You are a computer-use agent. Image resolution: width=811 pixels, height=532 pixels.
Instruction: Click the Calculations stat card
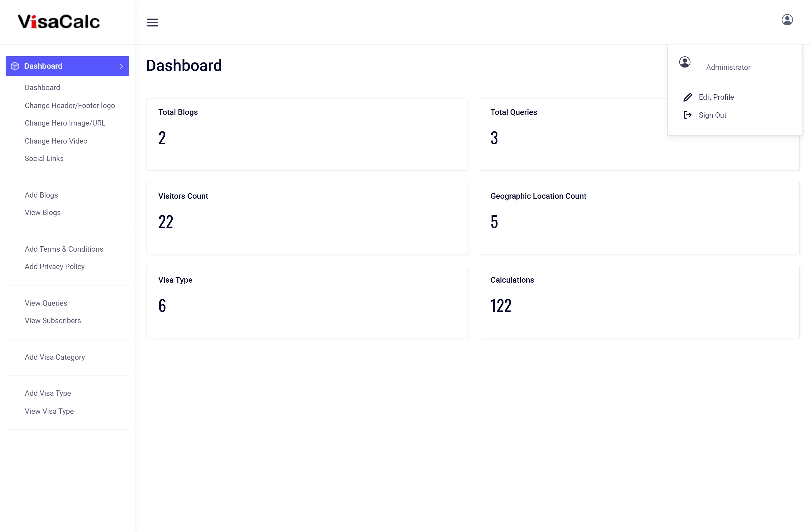click(639, 302)
